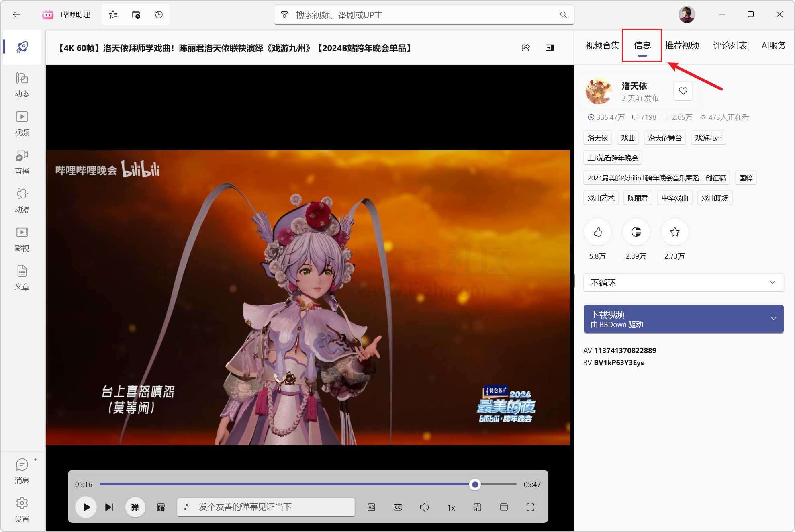Play the video

86,507
